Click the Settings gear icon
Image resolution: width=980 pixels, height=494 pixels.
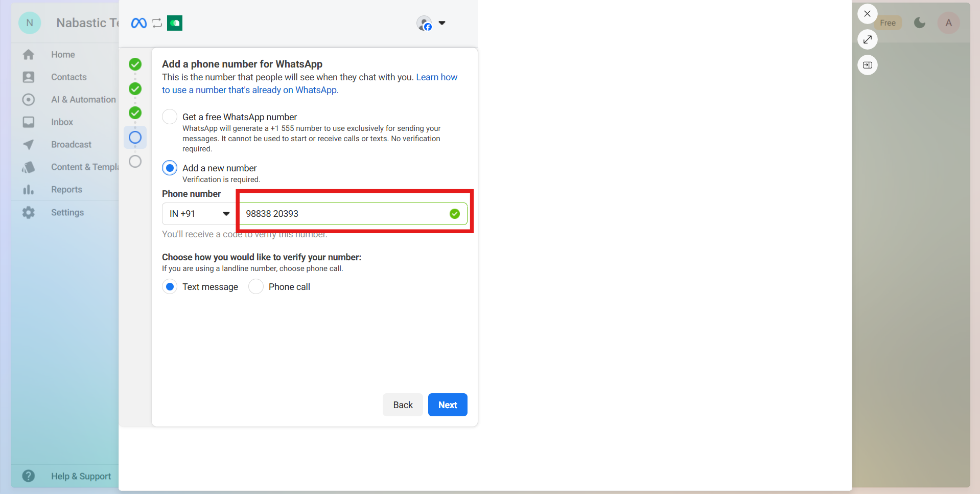[x=29, y=213]
